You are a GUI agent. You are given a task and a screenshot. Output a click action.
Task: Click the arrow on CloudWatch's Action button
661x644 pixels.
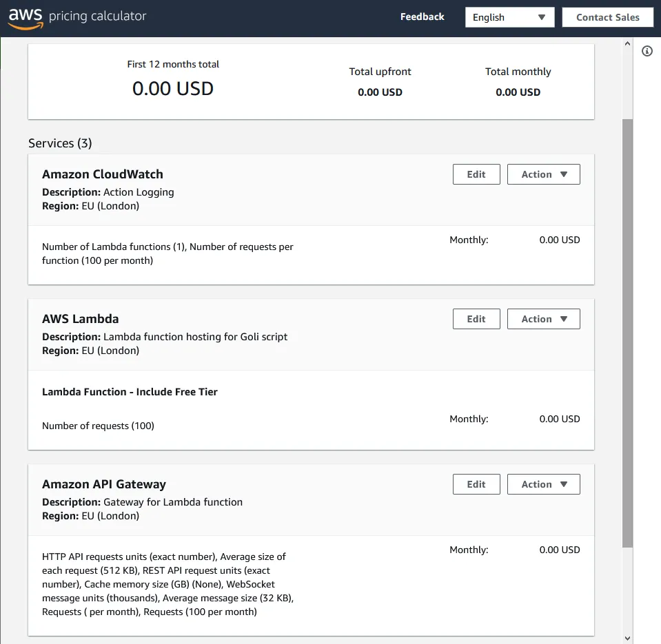(x=562, y=174)
